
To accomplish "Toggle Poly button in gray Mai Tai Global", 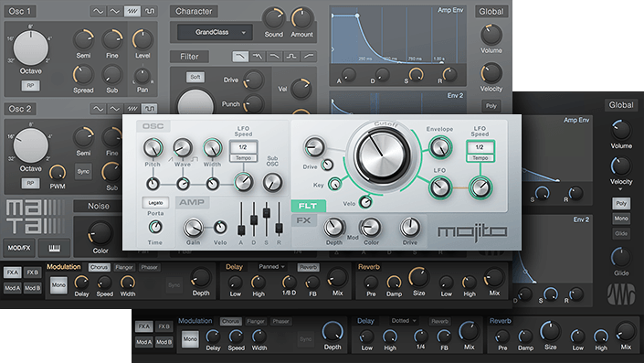I will [491, 106].
